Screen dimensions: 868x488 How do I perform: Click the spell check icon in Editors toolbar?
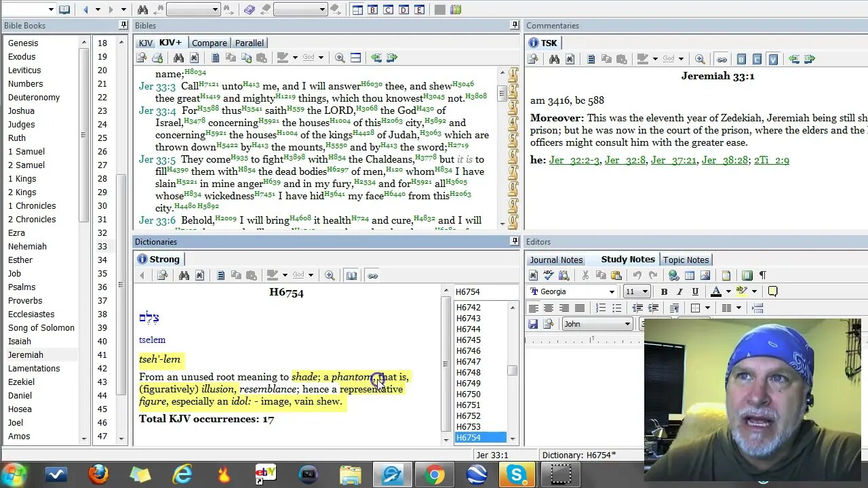549,275
